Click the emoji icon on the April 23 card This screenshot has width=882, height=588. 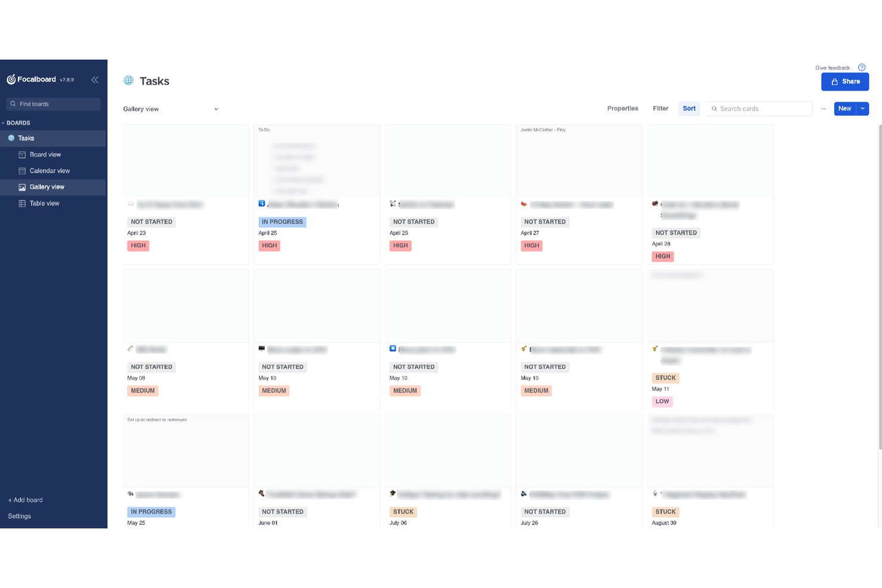coord(131,204)
